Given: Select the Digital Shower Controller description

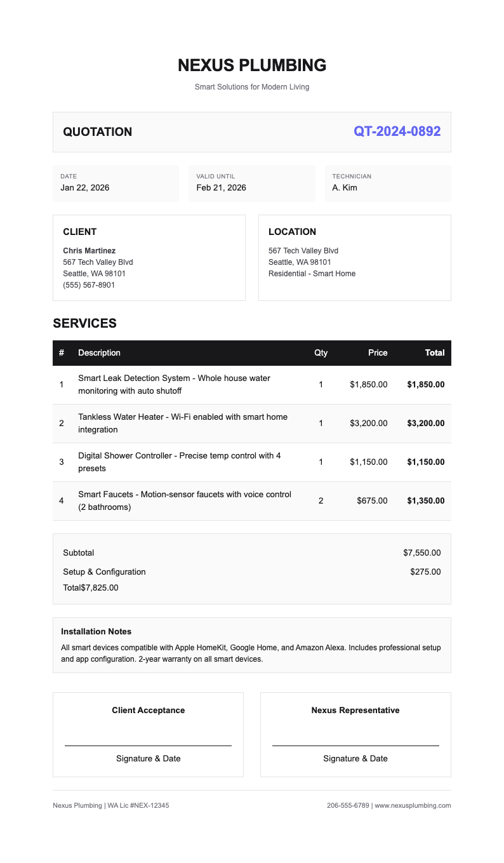Looking at the screenshot, I should pos(180,462).
